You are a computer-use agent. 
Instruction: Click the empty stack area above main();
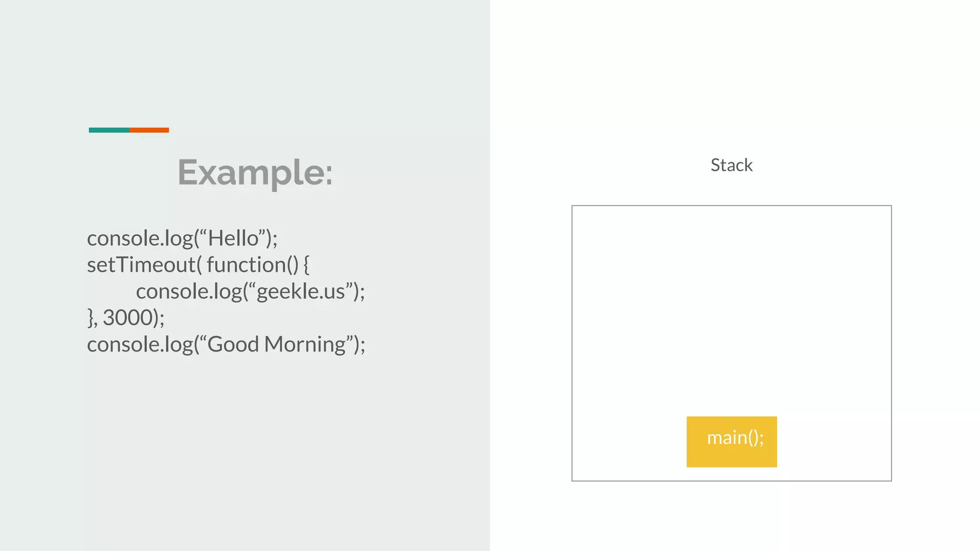731,306
